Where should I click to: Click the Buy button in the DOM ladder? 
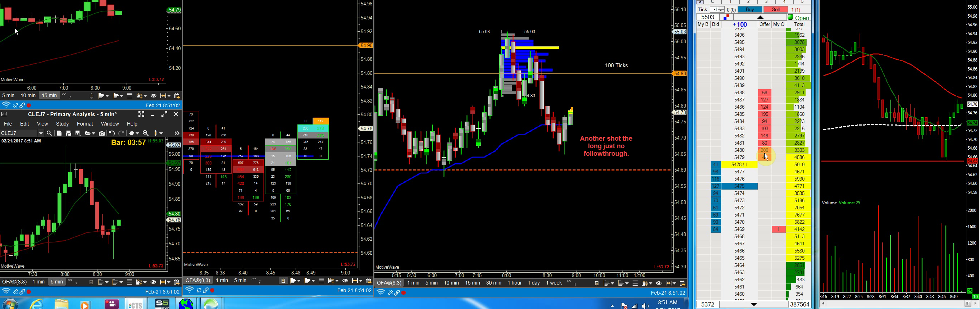click(749, 9)
